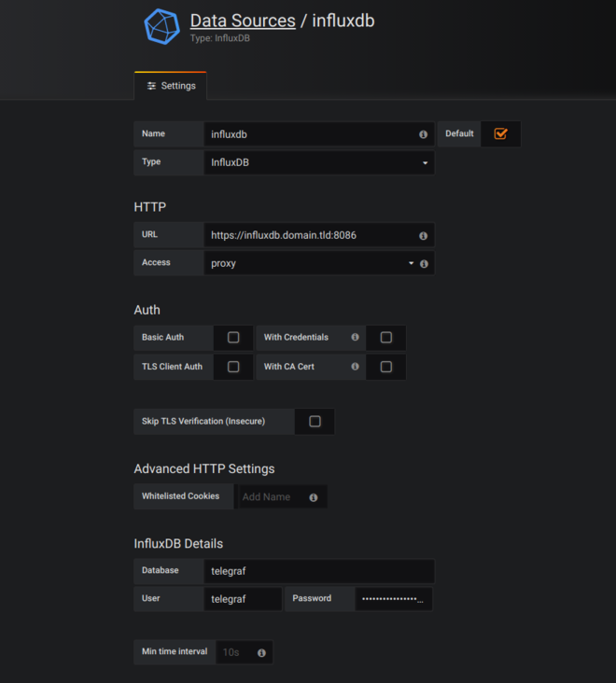Image resolution: width=616 pixels, height=683 pixels.
Task: Switch to the Settings tab
Action: coord(171,86)
